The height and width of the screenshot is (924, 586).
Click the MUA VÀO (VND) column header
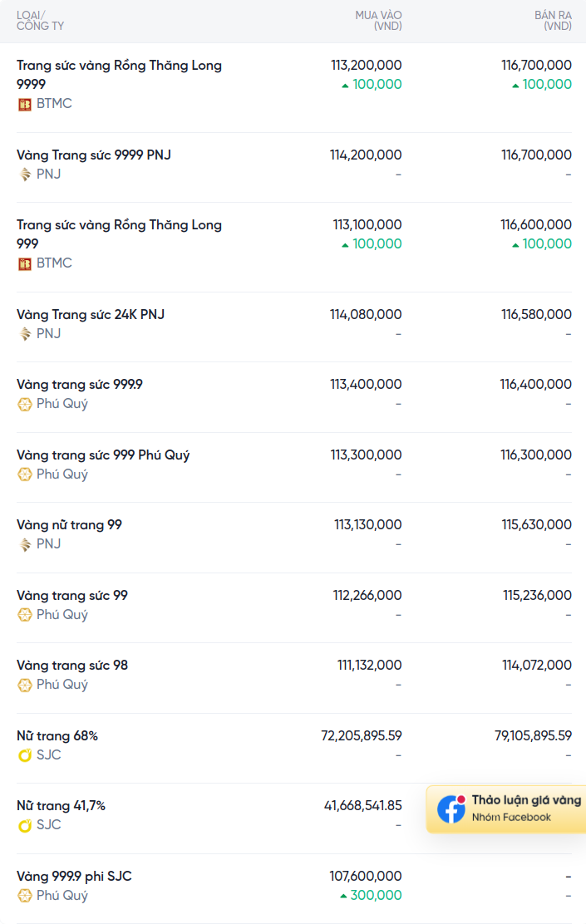tap(378, 21)
